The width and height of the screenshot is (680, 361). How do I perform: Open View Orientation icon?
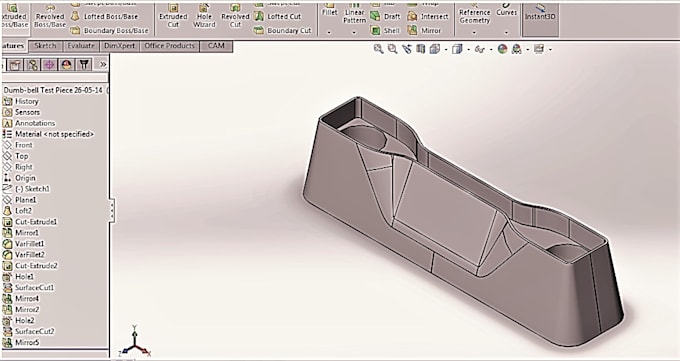click(435, 49)
